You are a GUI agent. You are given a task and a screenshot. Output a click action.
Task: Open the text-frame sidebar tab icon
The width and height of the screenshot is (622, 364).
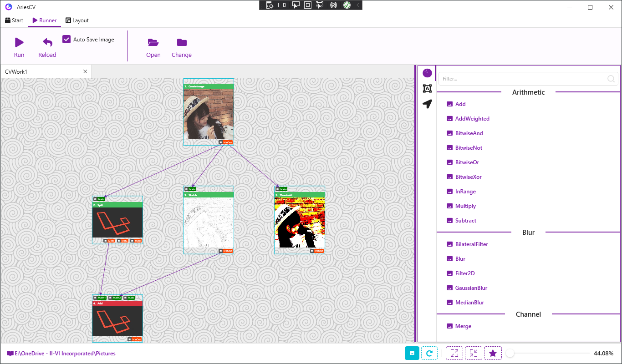(427, 88)
